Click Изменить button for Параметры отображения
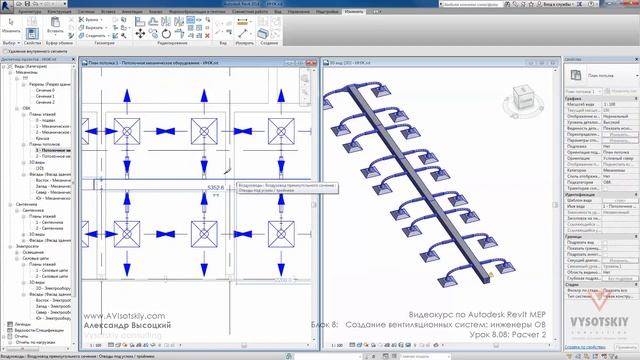This screenshot has width=640, height=360. (620, 140)
